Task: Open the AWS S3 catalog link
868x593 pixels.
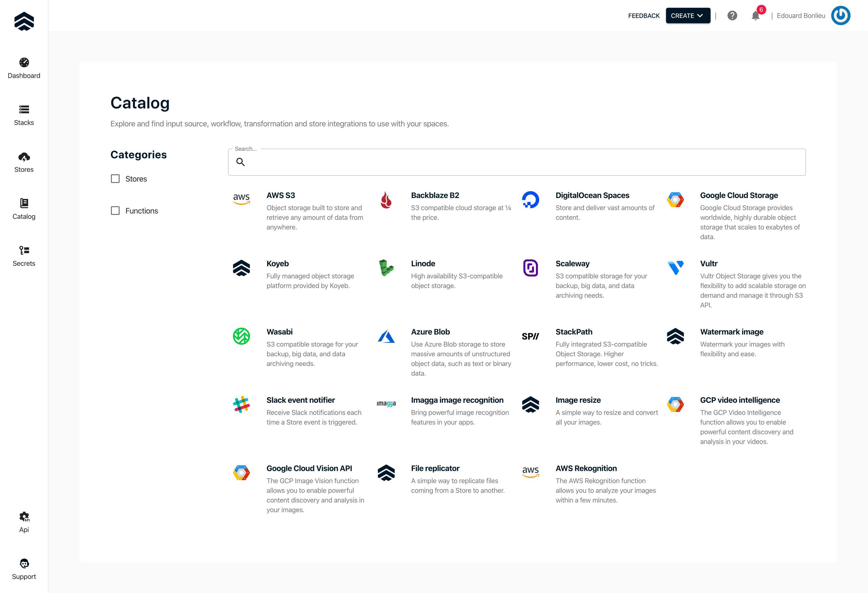Action: point(280,195)
